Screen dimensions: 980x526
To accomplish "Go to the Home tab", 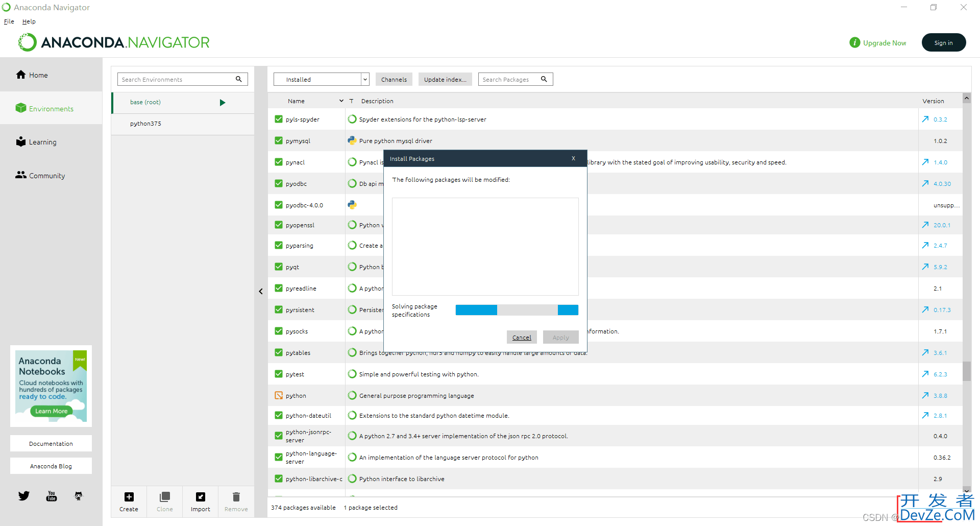I will click(x=51, y=75).
